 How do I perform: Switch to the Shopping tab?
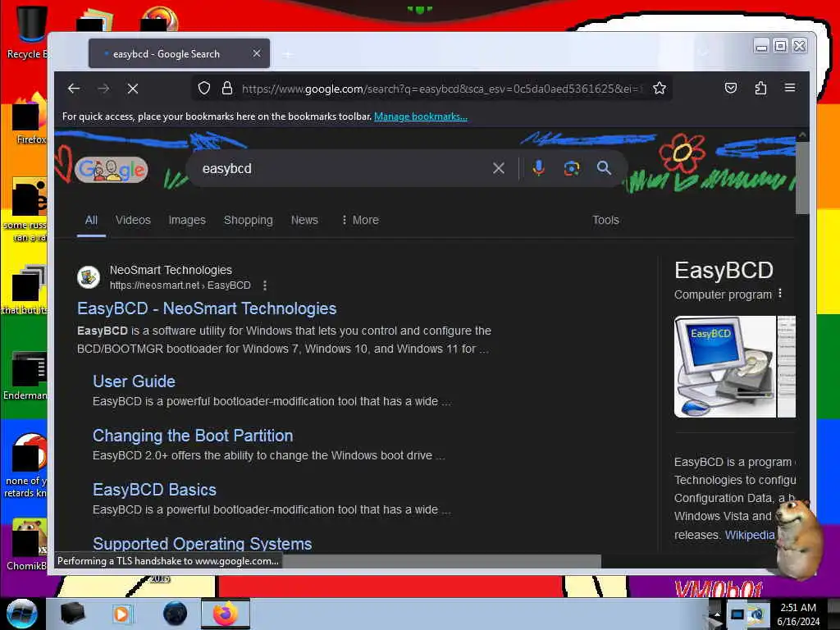(248, 220)
